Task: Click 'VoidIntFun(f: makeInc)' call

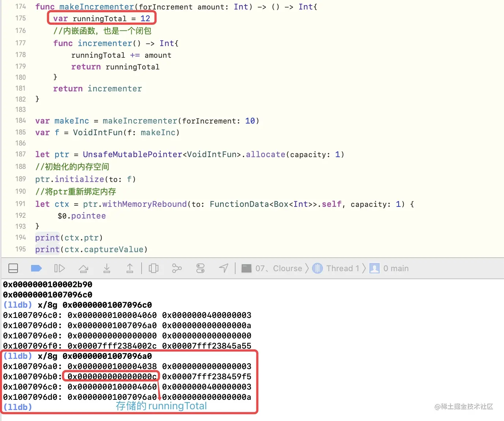Action: point(126,132)
